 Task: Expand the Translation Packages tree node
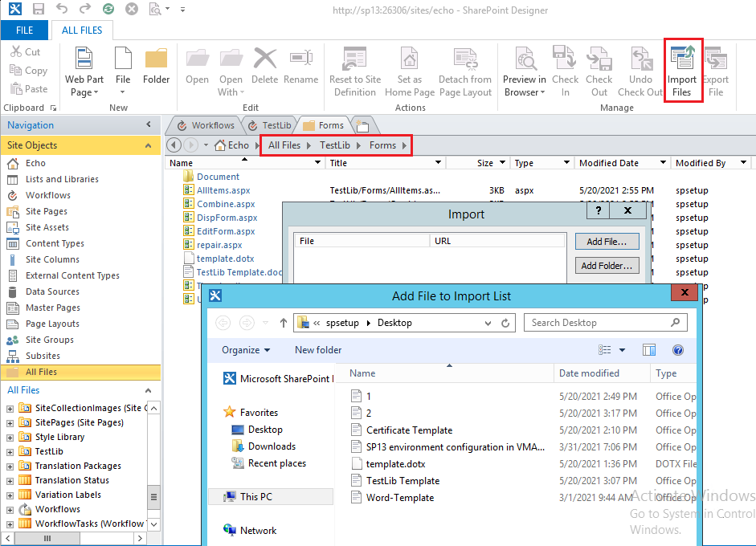[x=10, y=467]
